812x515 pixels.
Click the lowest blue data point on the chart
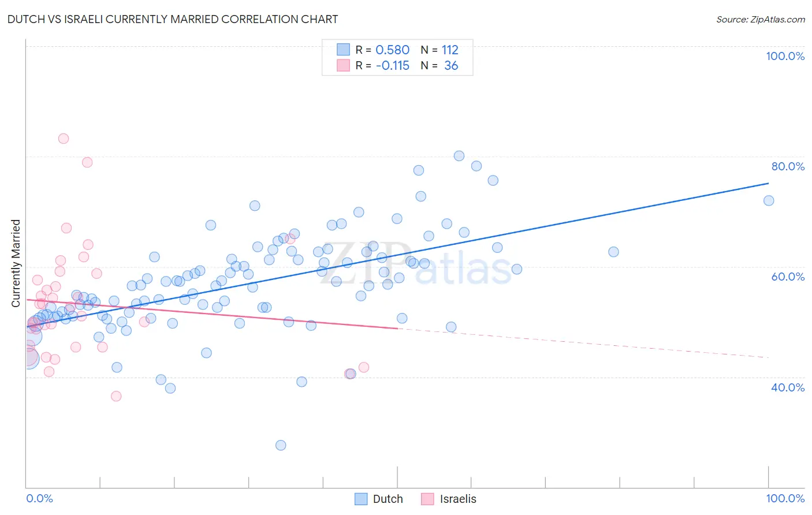[x=281, y=445]
